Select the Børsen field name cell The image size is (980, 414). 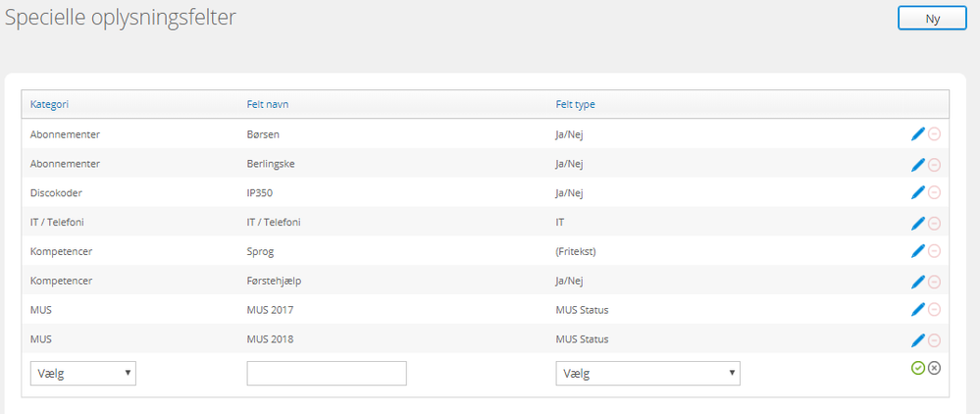(261, 133)
